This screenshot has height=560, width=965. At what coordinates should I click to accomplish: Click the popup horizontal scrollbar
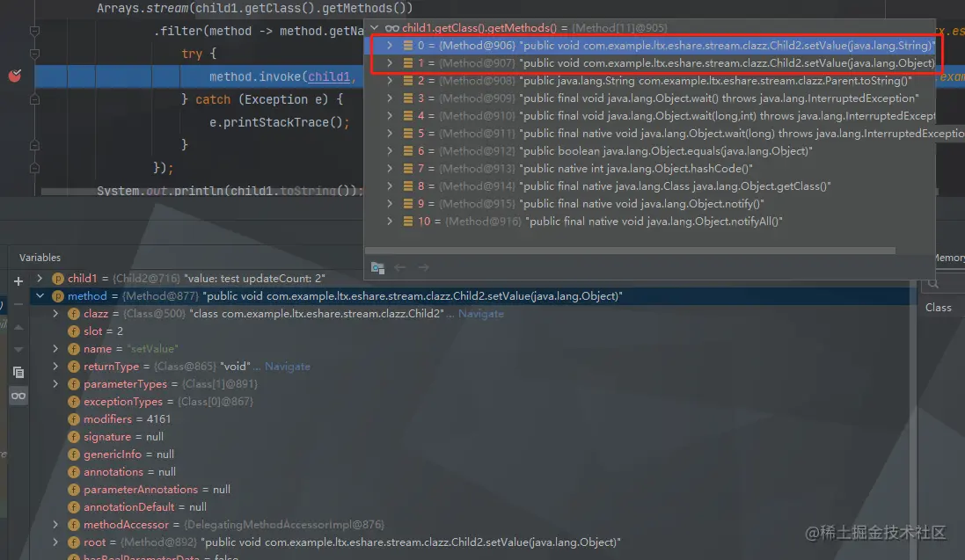tap(630, 251)
